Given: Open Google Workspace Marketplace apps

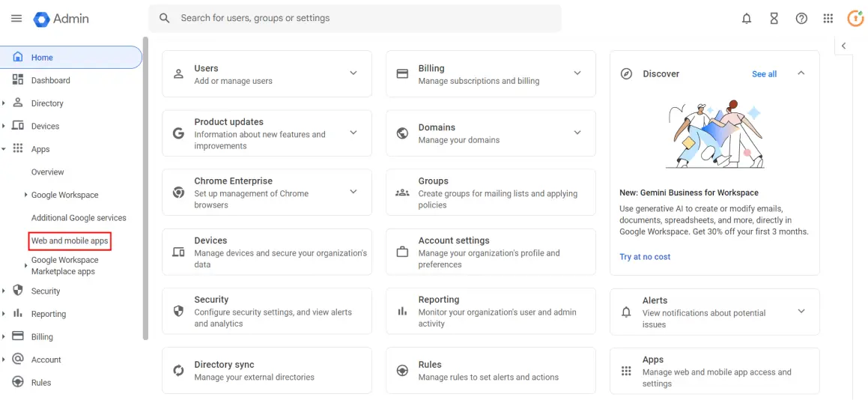Looking at the screenshot, I should click(x=64, y=265).
